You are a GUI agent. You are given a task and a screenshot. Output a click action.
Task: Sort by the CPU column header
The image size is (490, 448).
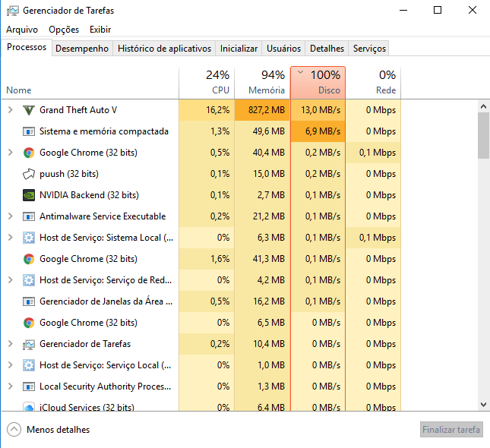tap(207, 83)
